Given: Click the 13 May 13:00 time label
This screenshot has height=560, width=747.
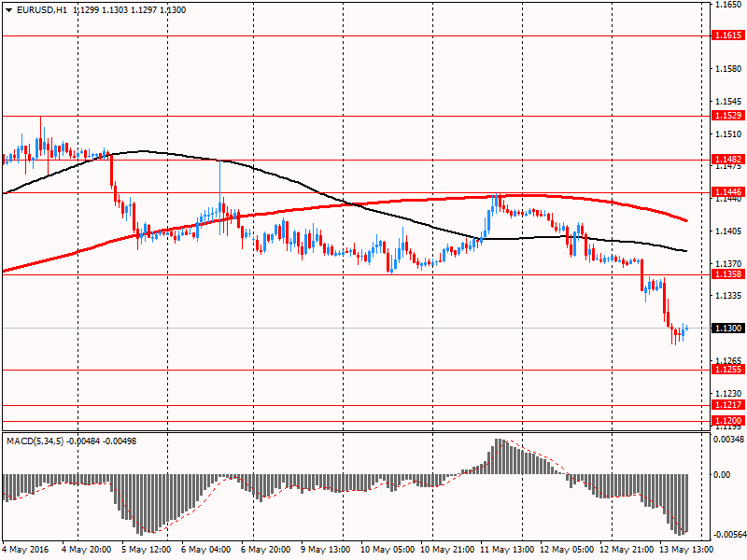Looking at the screenshot, I should [x=686, y=550].
